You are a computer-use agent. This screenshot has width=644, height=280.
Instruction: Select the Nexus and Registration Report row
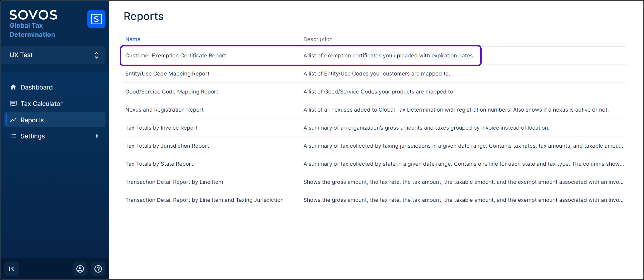pos(164,110)
